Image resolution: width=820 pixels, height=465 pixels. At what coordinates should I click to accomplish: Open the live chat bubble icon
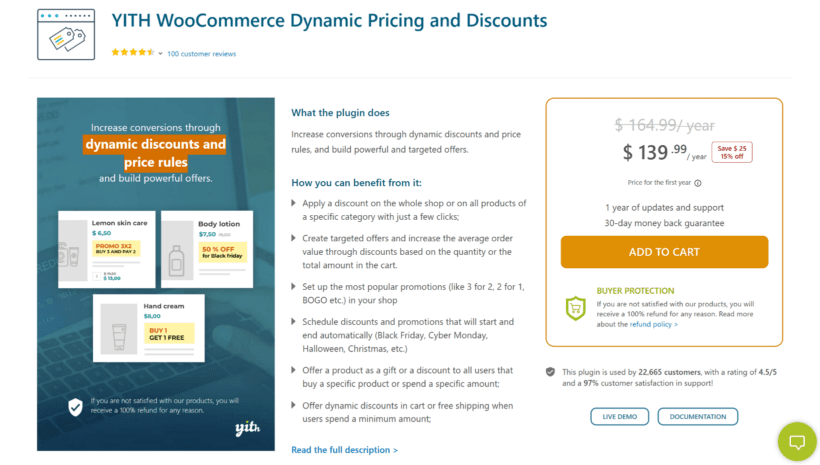pyautogui.click(x=797, y=442)
